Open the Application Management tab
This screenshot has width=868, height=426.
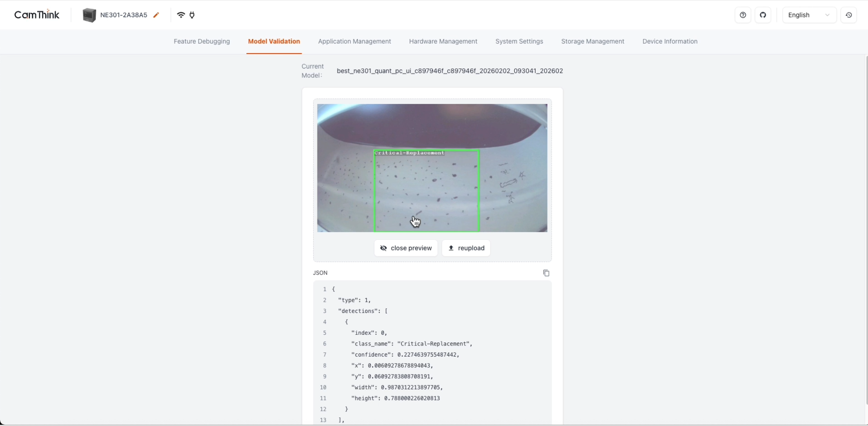(354, 42)
